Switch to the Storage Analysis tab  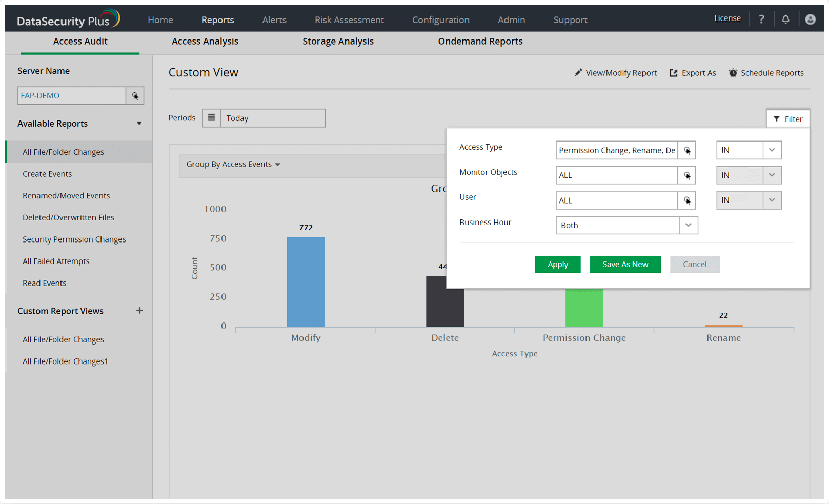pyautogui.click(x=338, y=41)
